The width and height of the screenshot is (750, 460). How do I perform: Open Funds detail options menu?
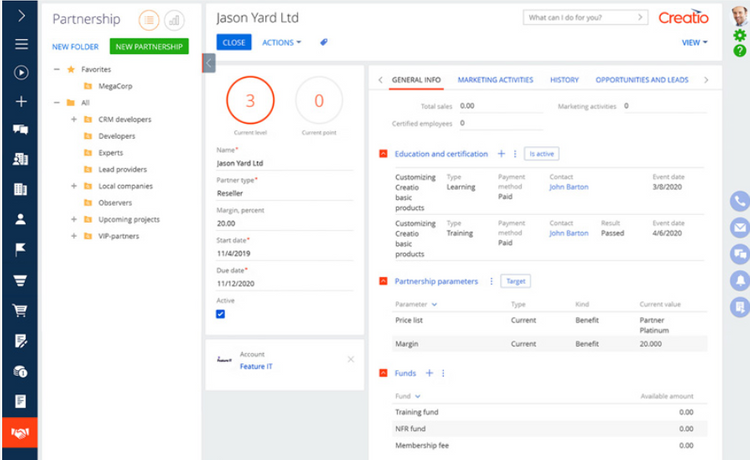pyautogui.click(x=443, y=373)
